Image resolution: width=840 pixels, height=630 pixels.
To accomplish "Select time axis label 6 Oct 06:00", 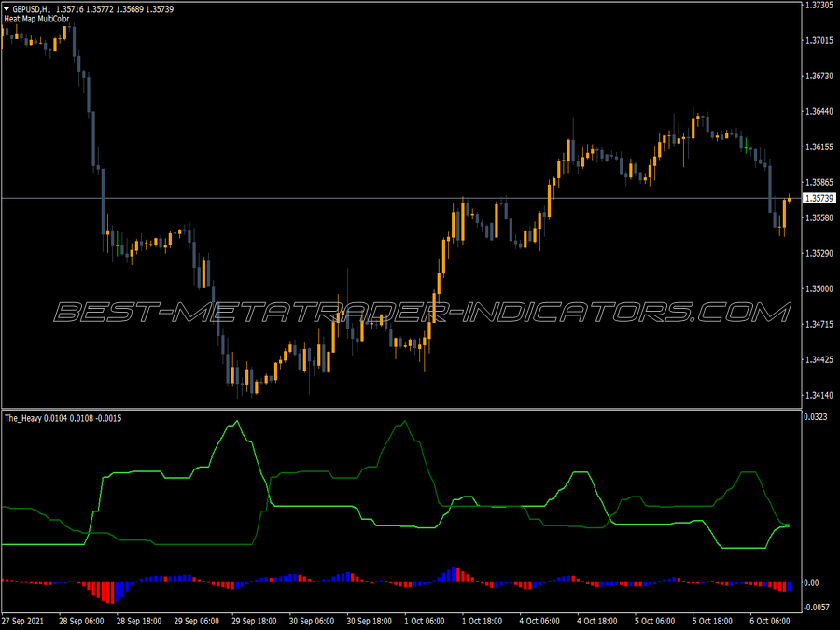I will [770, 621].
